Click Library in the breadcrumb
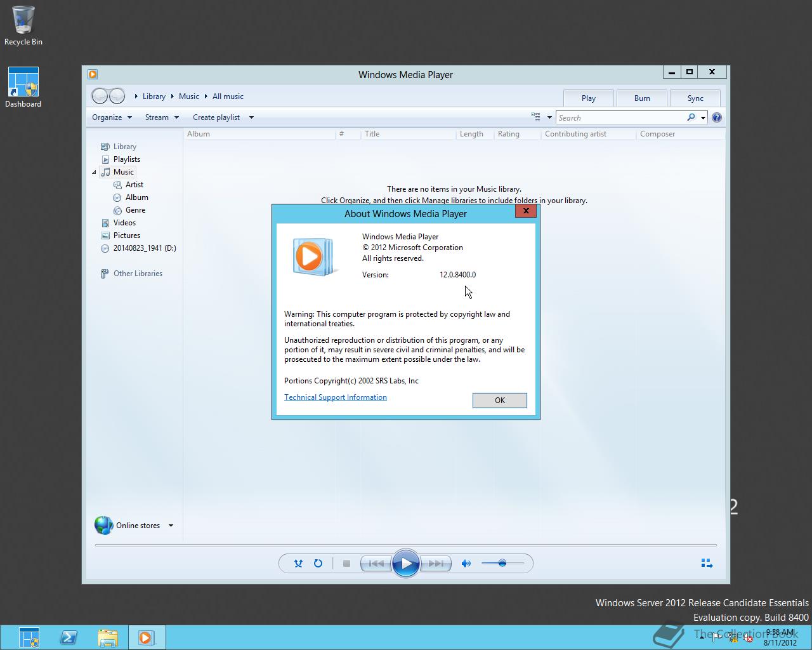 (x=154, y=96)
